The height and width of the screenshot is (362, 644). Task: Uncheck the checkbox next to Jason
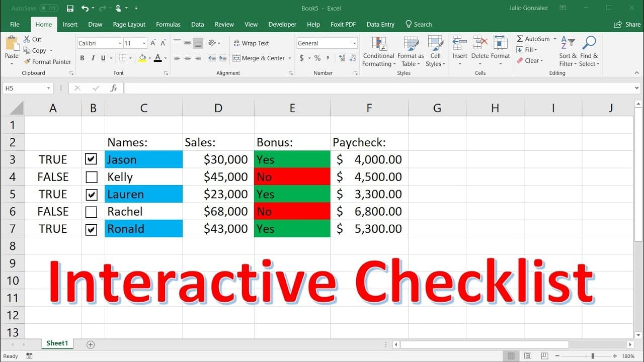(x=91, y=159)
